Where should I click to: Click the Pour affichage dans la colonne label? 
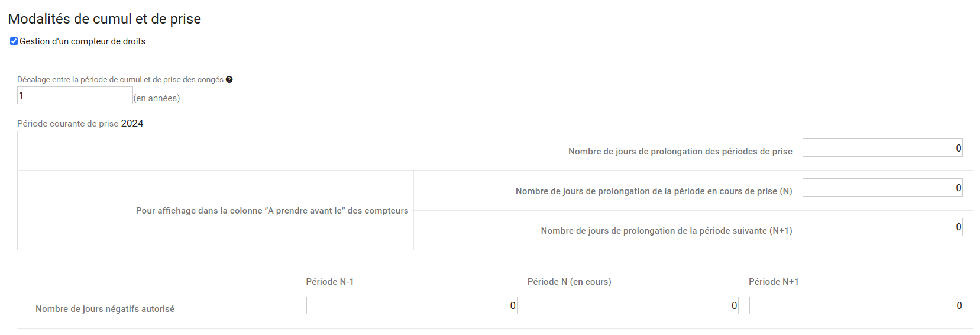pos(272,211)
